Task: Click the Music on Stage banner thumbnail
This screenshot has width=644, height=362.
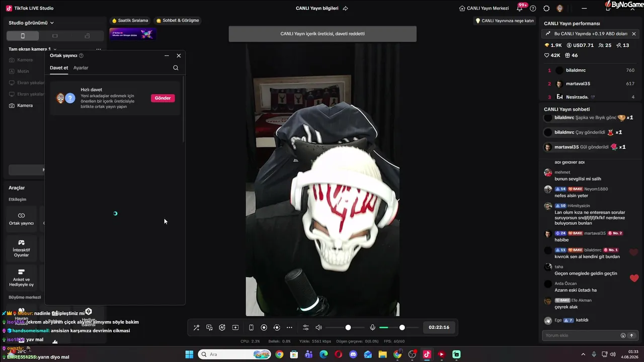Action: 133,34
